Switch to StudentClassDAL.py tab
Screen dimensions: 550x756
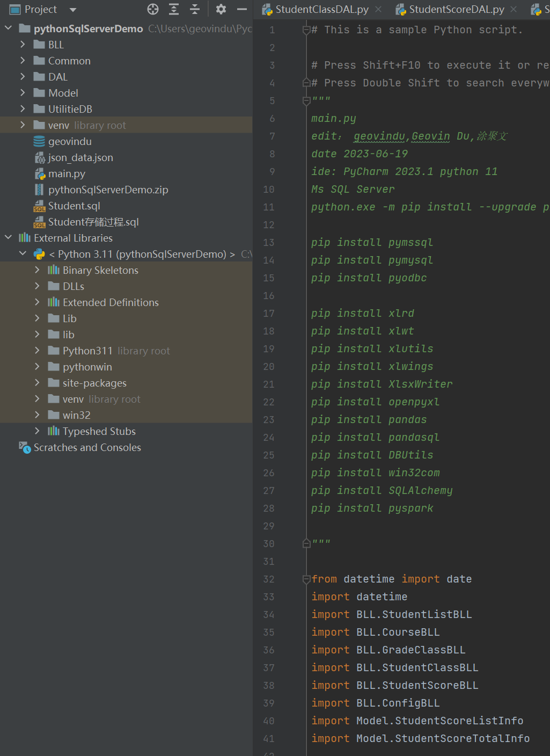tap(321, 10)
